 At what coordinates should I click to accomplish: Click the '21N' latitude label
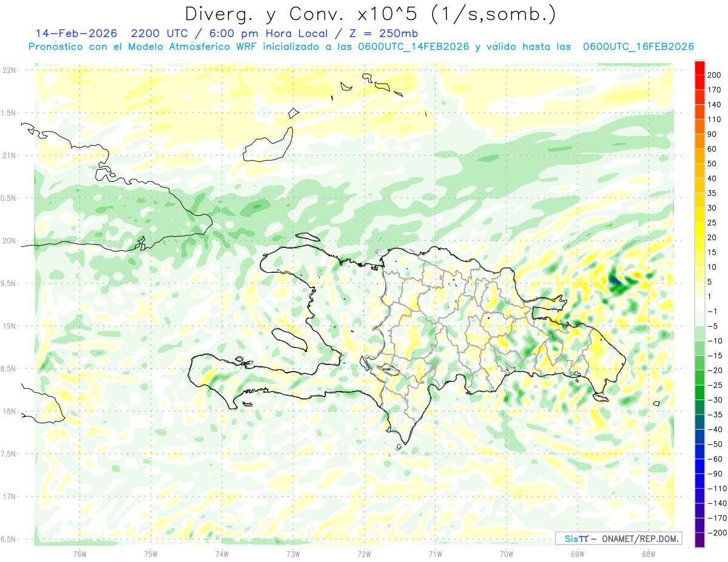click(8, 156)
